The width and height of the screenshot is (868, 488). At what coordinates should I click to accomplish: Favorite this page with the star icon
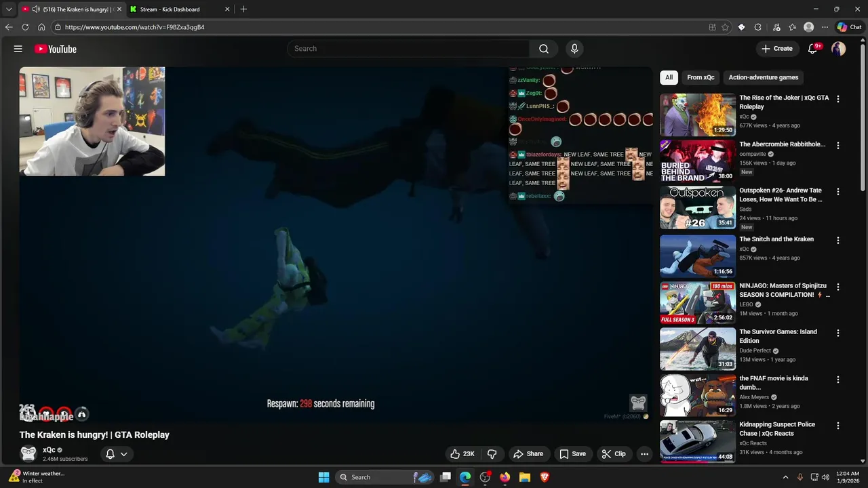[725, 27]
